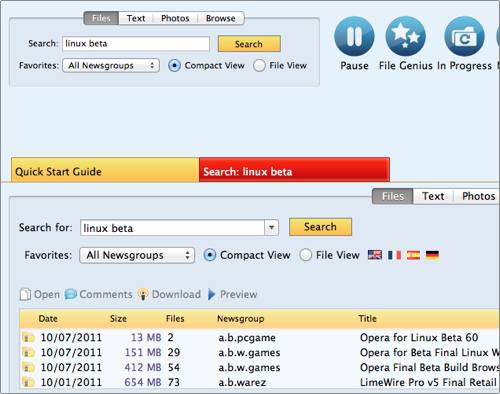500x394 pixels.
Task: Click the Preview play arrow icon
Action: (211, 294)
